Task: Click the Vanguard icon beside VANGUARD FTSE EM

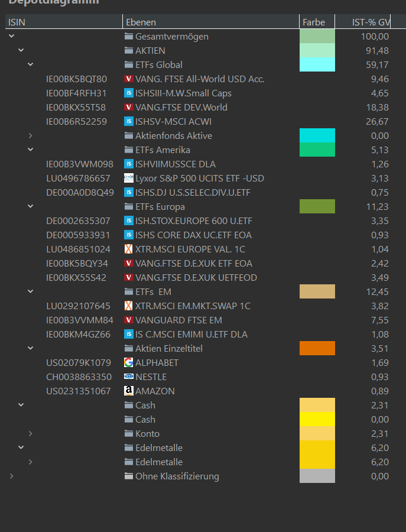Action: (x=129, y=320)
